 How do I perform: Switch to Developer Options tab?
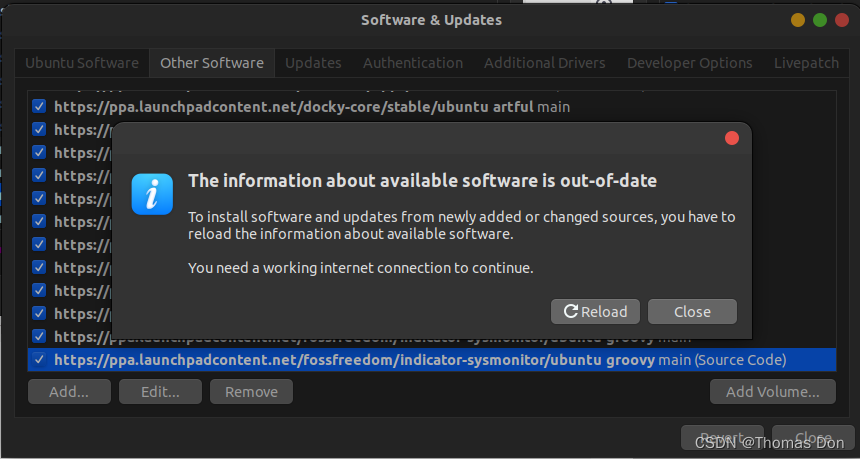[x=689, y=63]
